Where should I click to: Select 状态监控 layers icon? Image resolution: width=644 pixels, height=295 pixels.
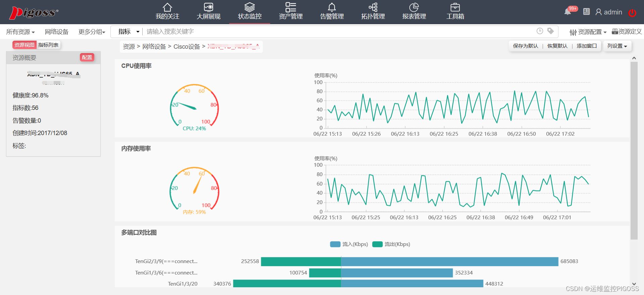tap(250, 7)
